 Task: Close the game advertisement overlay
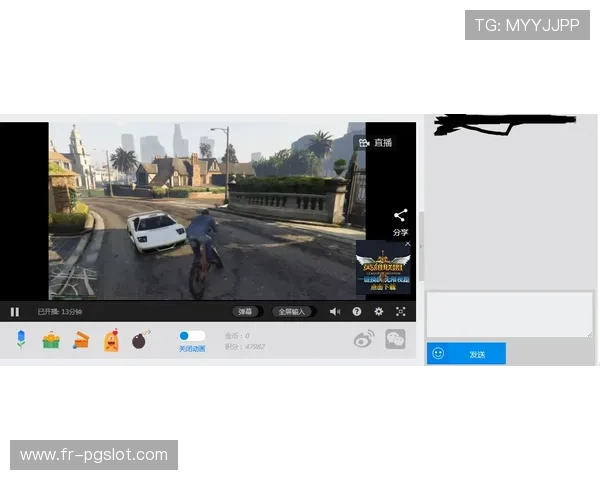coord(408,244)
